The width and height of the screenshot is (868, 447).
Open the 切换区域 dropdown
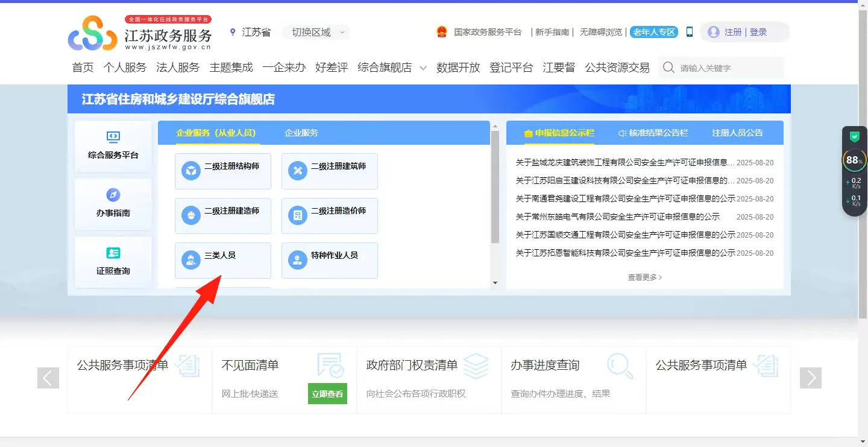click(x=315, y=32)
